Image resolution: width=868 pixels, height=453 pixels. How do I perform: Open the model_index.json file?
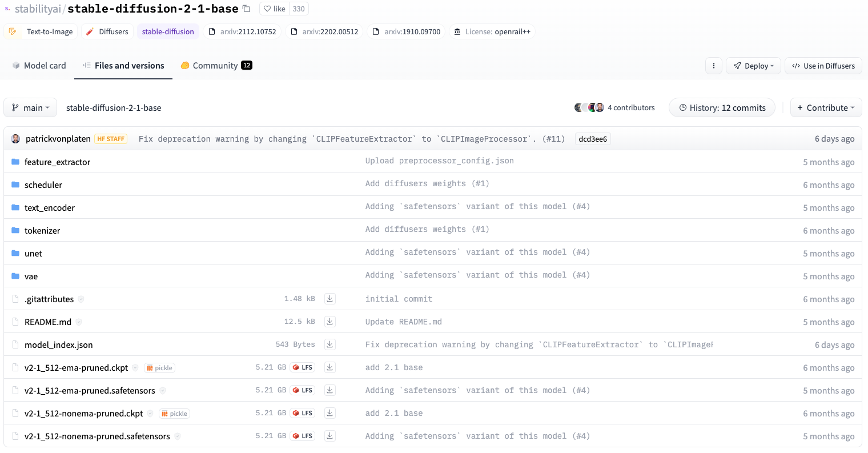tap(58, 344)
